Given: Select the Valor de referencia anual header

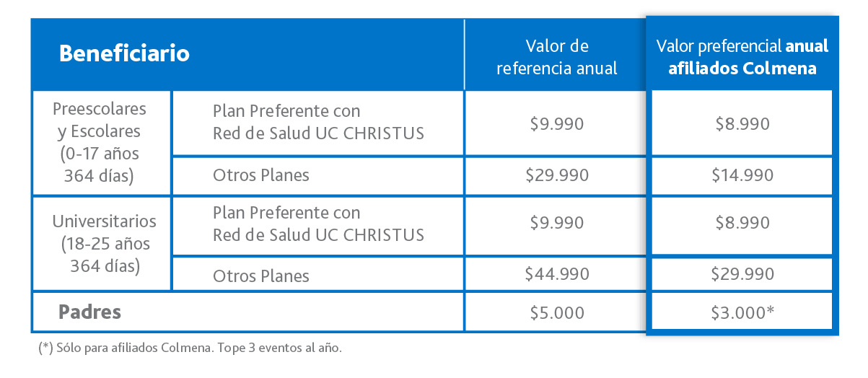Looking at the screenshot, I should pos(556,58).
